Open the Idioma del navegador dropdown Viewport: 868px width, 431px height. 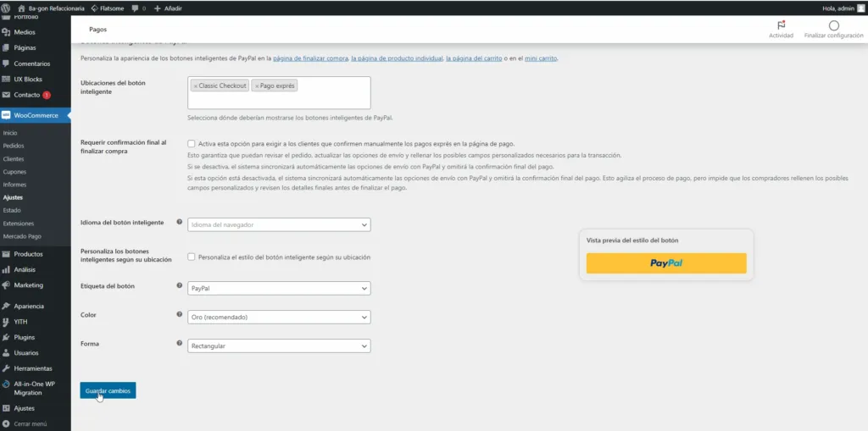click(279, 224)
